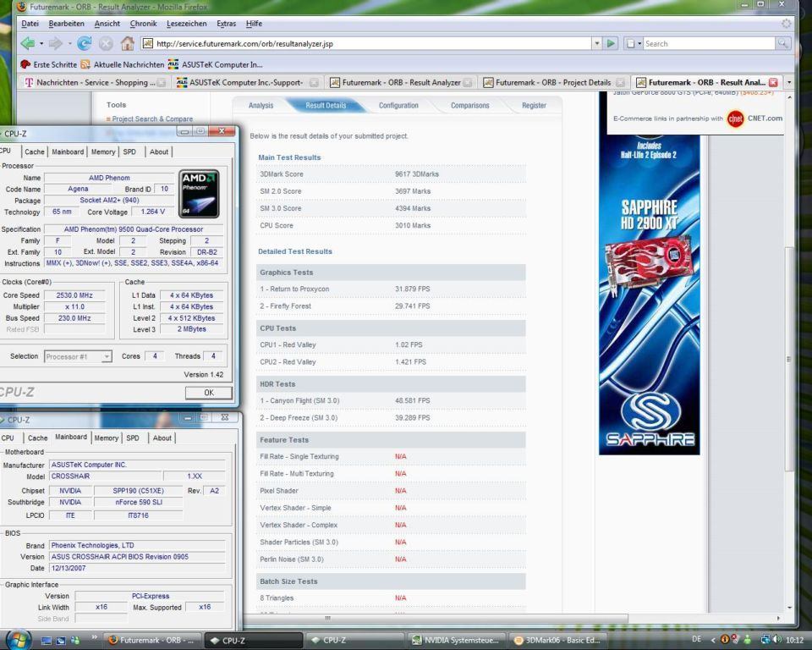The image size is (812, 650).
Task: Open Erste Schritte bookmark
Action: point(49,64)
